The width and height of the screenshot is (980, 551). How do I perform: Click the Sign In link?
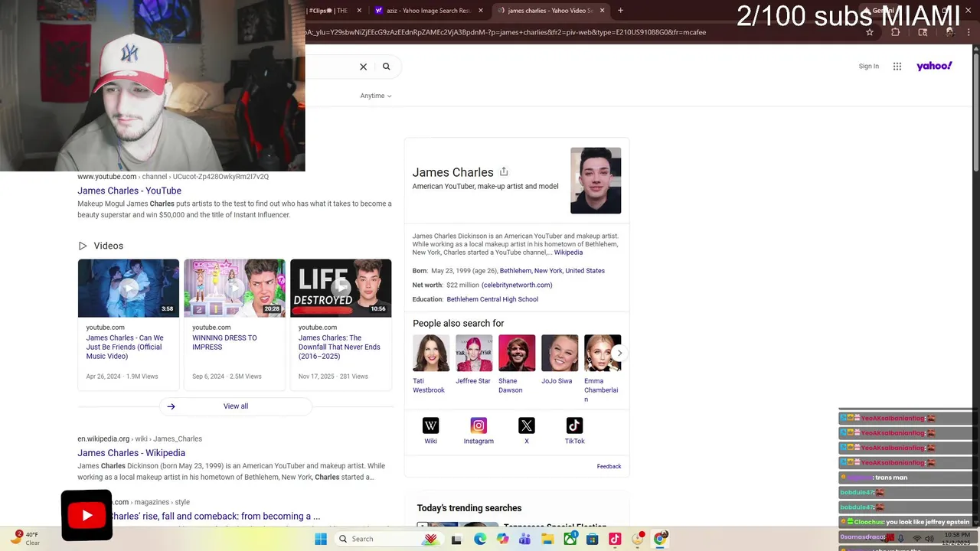(868, 67)
